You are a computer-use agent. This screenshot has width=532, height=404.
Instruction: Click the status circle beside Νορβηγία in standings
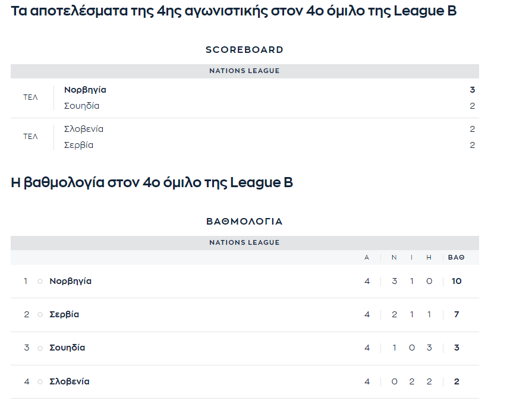pyautogui.click(x=40, y=282)
